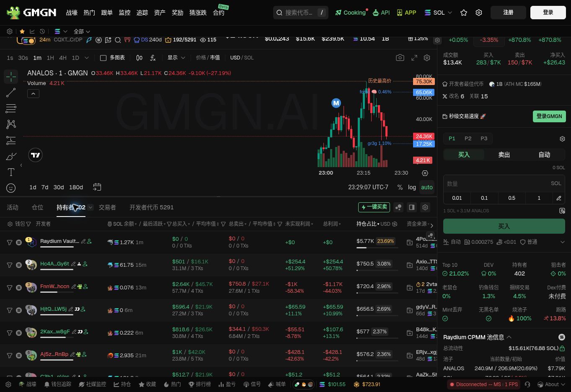Select the 0.5 SOL quick amount
Viewport: 571px width, 392px height.
click(512, 198)
